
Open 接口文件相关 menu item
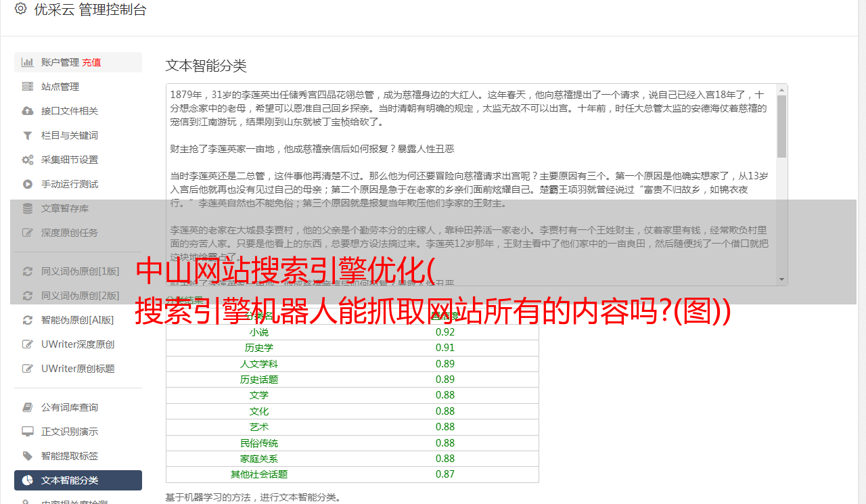tap(78, 111)
